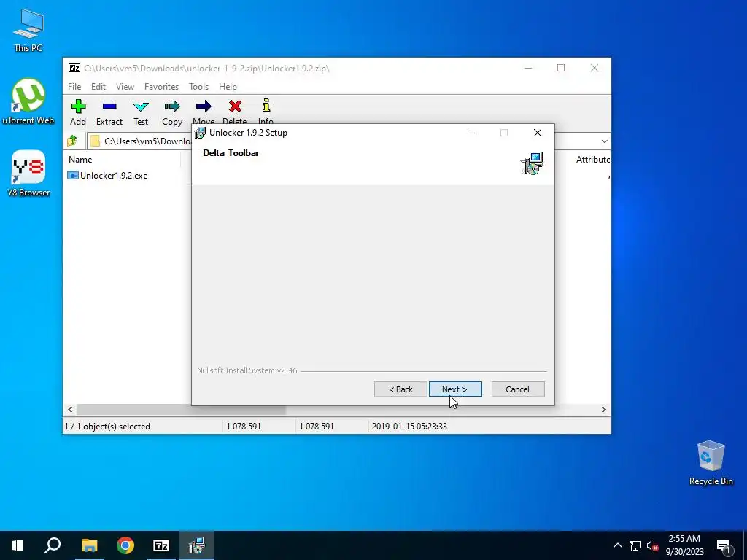The height and width of the screenshot is (560, 747).
Task: Click the muted volume tray icon
Action: (652, 545)
